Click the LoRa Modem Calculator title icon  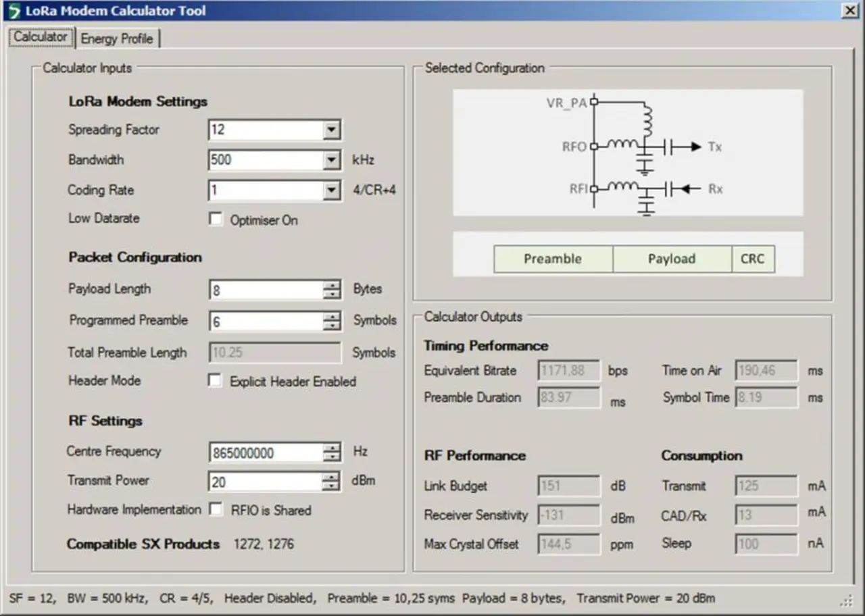pyautogui.click(x=14, y=11)
